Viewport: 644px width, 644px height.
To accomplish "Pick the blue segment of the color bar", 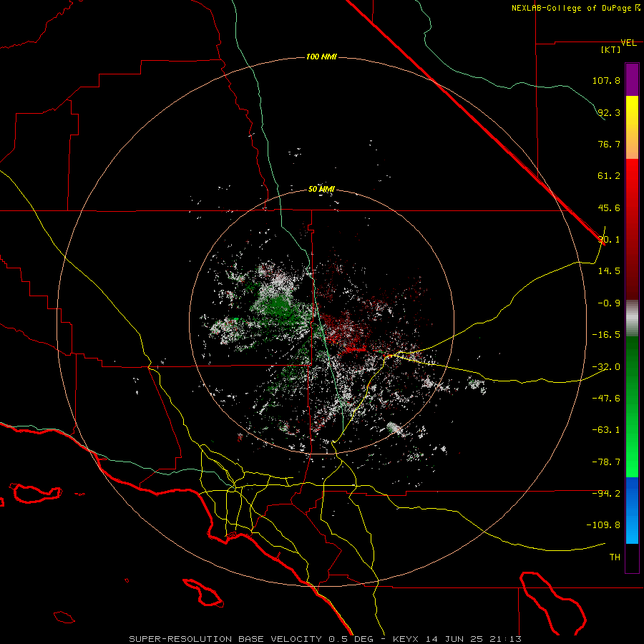I will click(632, 510).
